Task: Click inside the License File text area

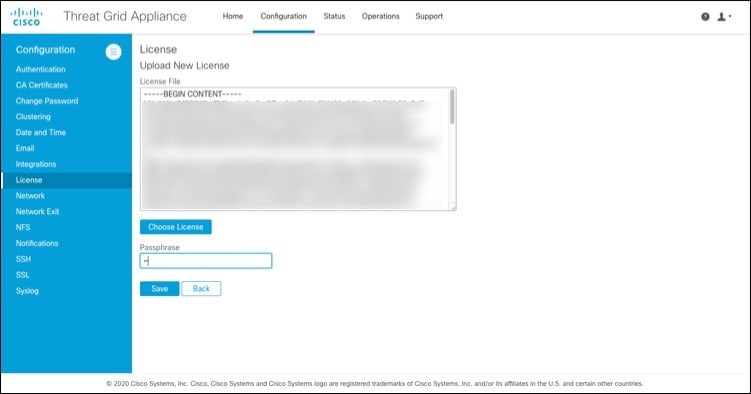Action: click(x=298, y=149)
